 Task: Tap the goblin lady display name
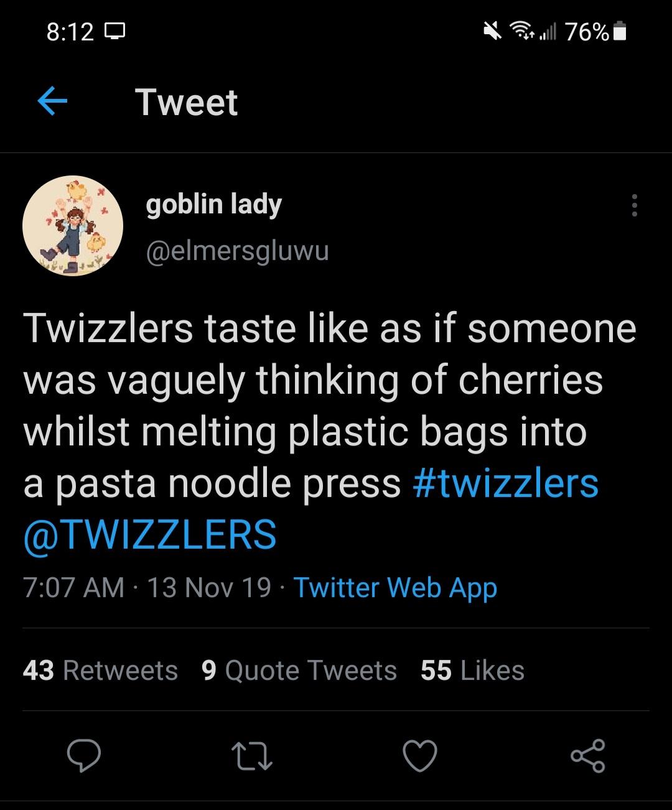[x=214, y=205]
